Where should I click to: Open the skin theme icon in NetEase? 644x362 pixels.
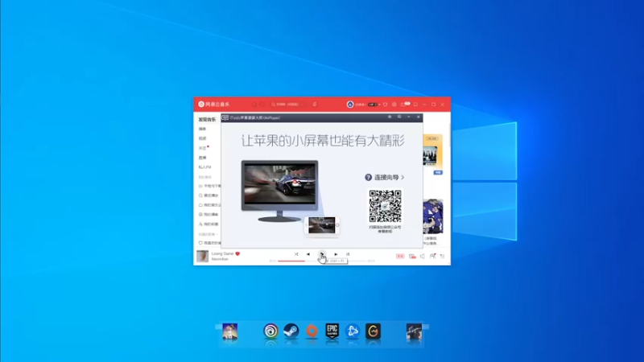click(x=386, y=105)
